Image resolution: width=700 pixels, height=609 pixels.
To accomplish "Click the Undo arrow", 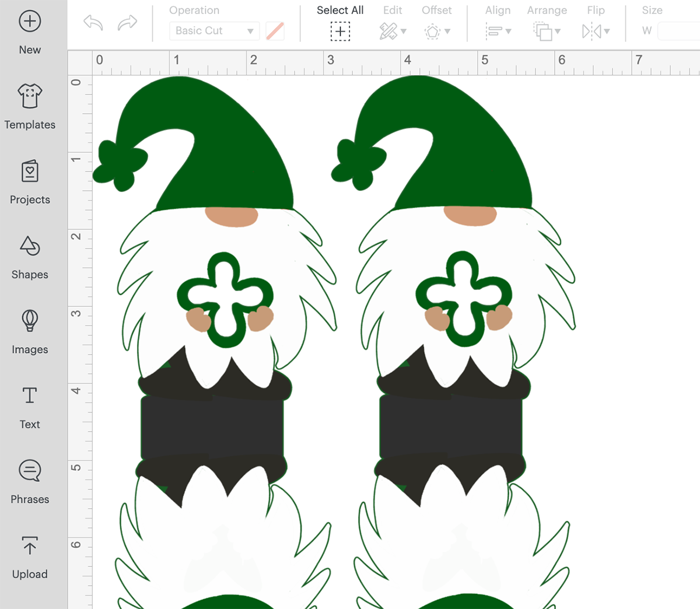I will [x=93, y=23].
